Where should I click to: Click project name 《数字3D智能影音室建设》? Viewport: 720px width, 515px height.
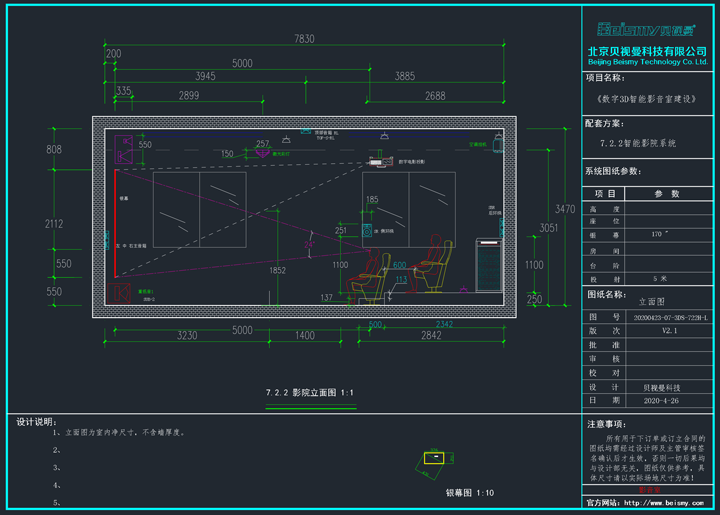(x=647, y=99)
